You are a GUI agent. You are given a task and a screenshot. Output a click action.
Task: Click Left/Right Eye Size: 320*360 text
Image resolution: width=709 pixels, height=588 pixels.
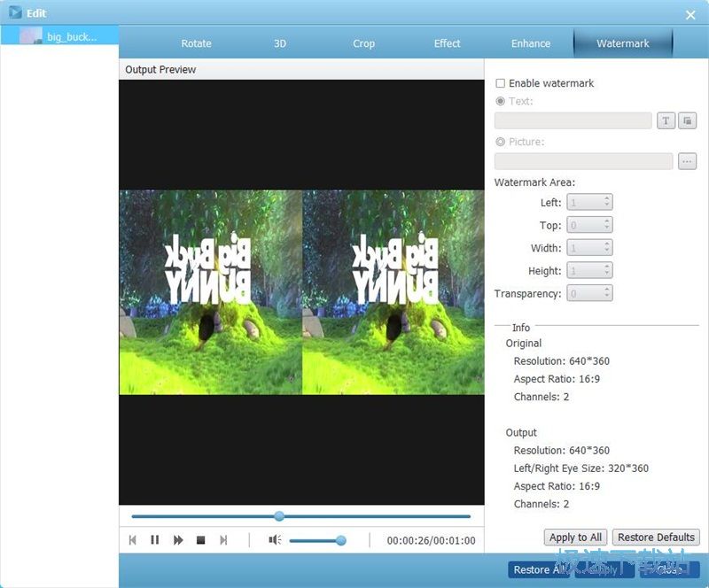click(x=581, y=468)
